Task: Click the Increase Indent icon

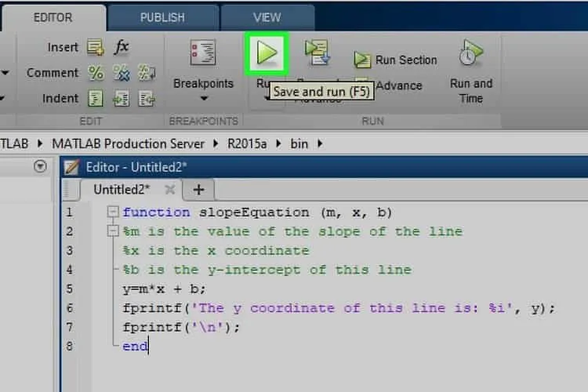Action: tap(122, 99)
